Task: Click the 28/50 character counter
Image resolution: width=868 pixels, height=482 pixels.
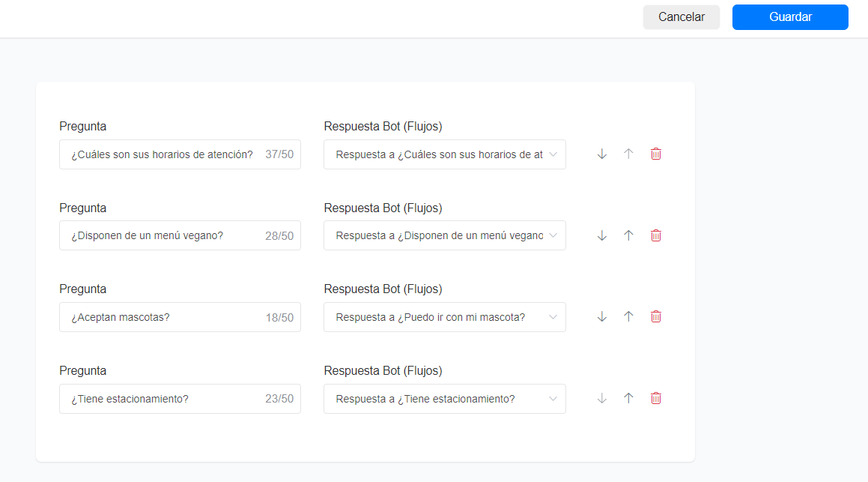Action: (279, 236)
